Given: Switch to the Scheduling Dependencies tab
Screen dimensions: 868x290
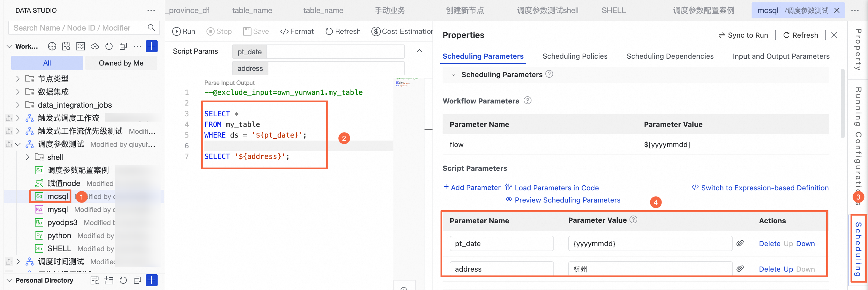Looking at the screenshot, I should (x=670, y=56).
